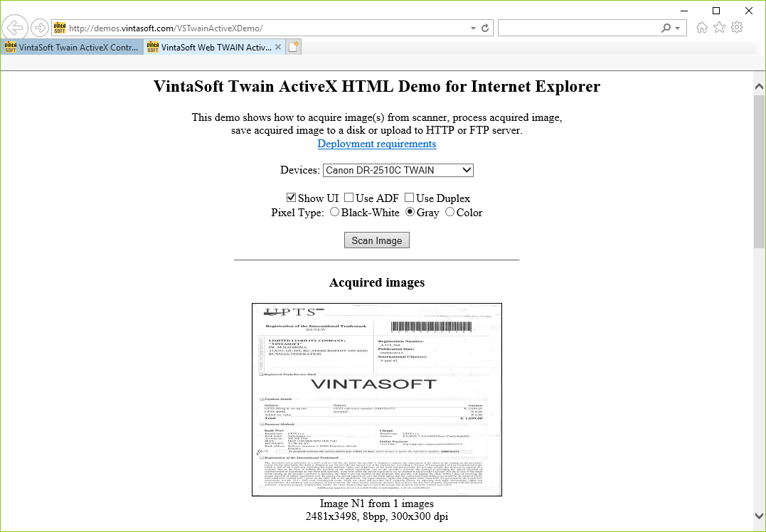This screenshot has height=532, width=766.
Task: Open the Deployment requirements link
Action: tap(376, 144)
